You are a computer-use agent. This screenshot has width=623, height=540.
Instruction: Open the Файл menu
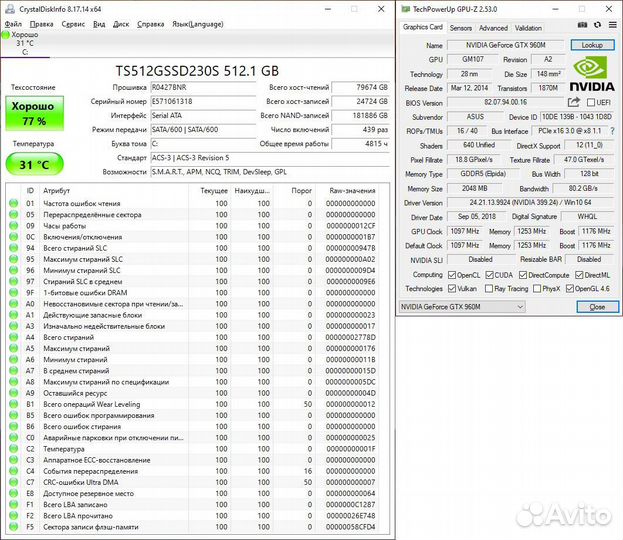pyautogui.click(x=13, y=24)
